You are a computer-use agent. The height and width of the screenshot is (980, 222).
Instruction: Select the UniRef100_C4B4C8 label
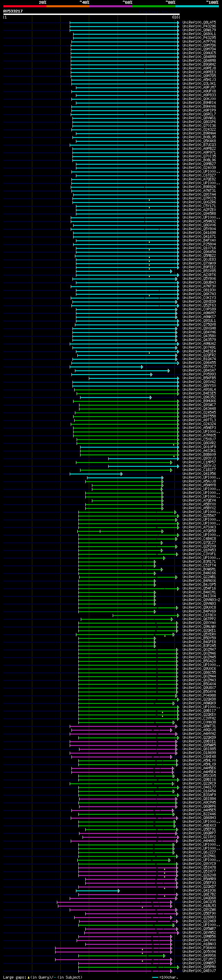click(x=199, y=539)
